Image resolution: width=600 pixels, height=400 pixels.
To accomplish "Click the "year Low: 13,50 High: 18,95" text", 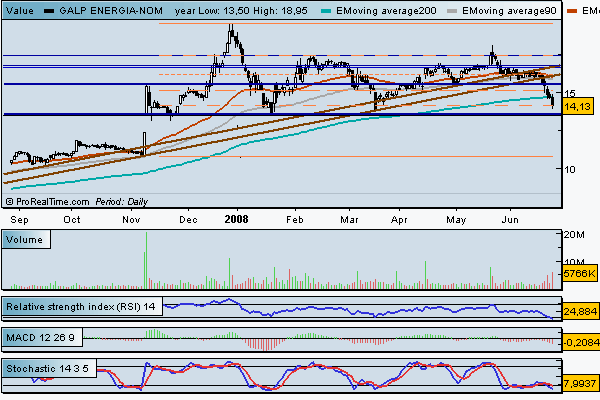I will coord(241,11).
